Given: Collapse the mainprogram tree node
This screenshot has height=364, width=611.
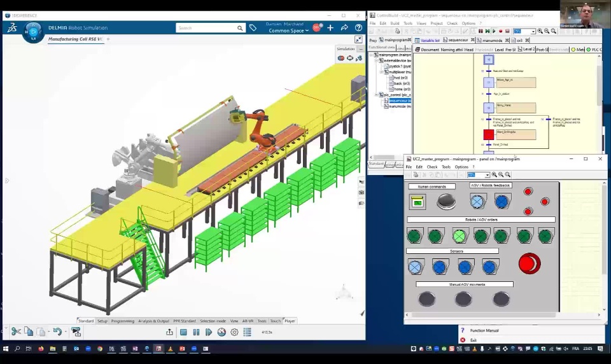Looking at the screenshot, I should (371, 55).
